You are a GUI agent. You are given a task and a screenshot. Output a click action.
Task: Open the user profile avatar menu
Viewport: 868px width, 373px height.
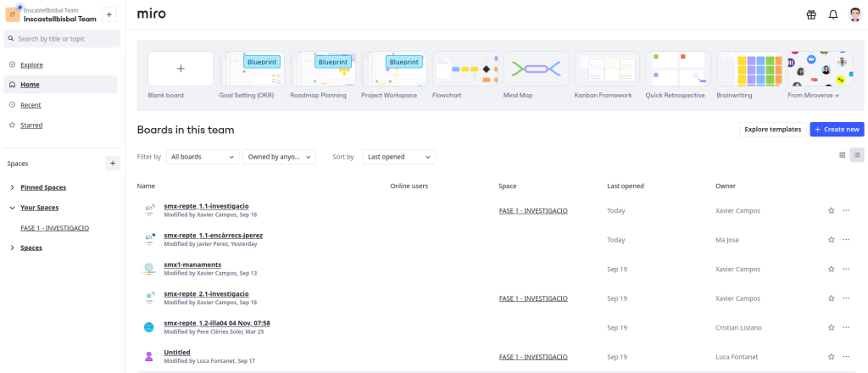tap(854, 14)
